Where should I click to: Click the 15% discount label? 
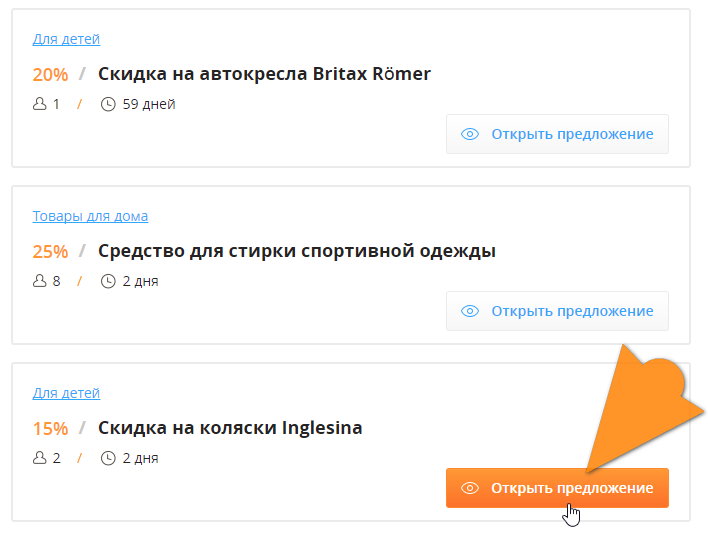[x=50, y=429]
